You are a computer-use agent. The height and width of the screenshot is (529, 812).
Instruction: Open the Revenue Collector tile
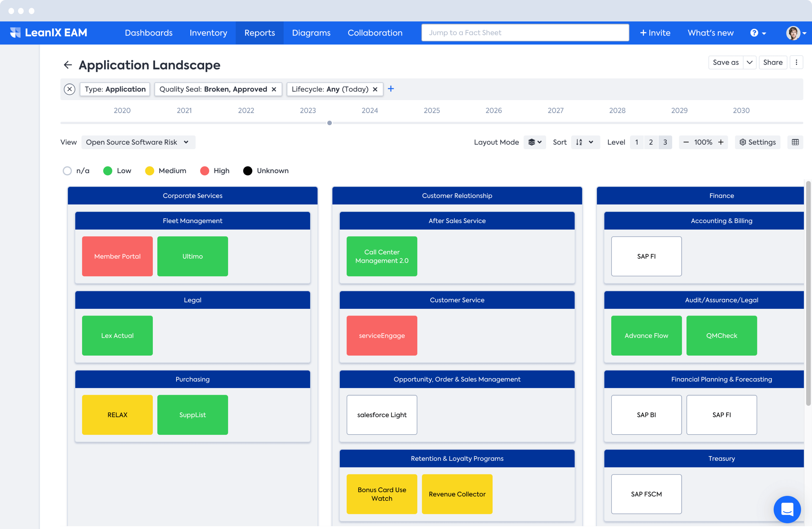pyautogui.click(x=457, y=494)
